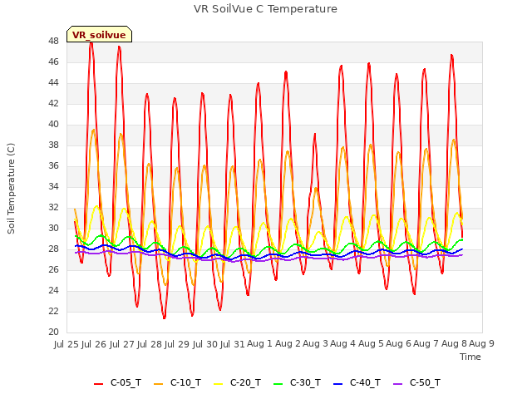Viewport: 532px width, 399px height.
Task: Select the C-30_T green legend swatch
Action: click(x=278, y=384)
